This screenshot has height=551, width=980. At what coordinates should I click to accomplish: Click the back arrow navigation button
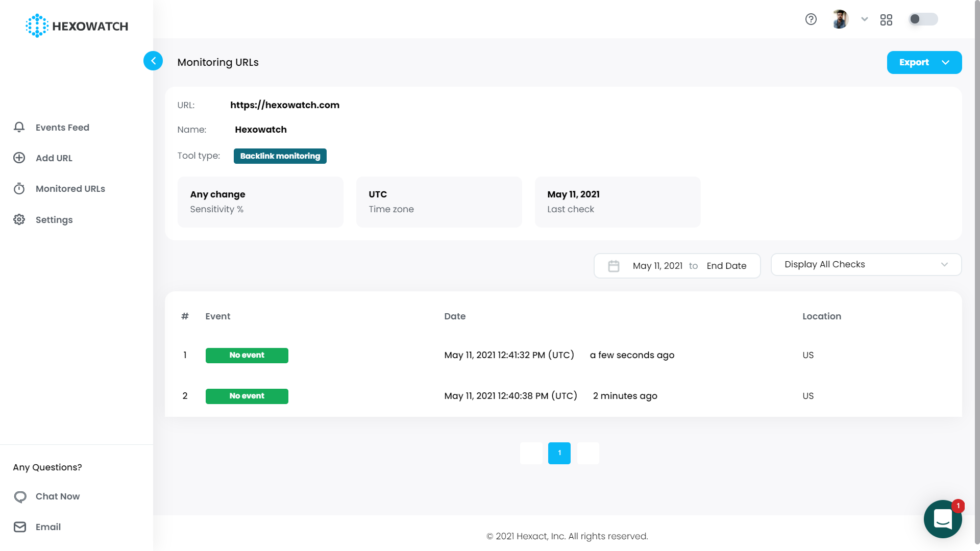[153, 61]
